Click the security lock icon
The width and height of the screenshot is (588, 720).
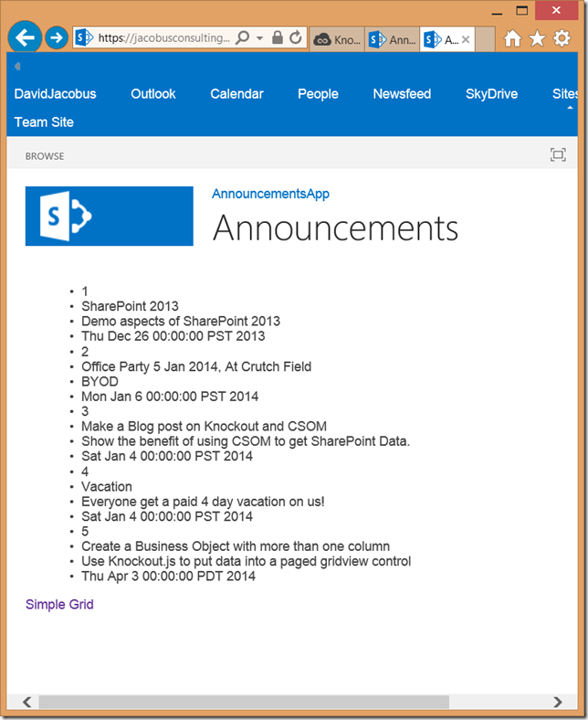click(x=278, y=37)
